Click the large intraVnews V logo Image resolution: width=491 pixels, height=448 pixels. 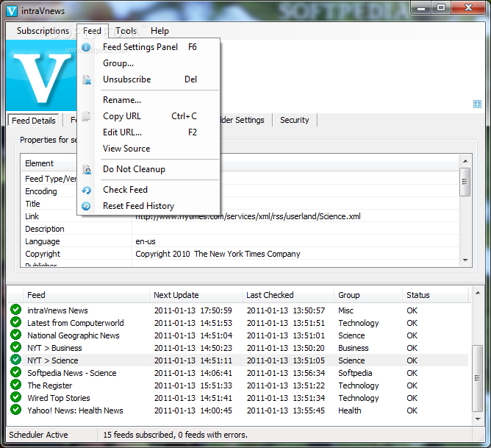coord(42,76)
